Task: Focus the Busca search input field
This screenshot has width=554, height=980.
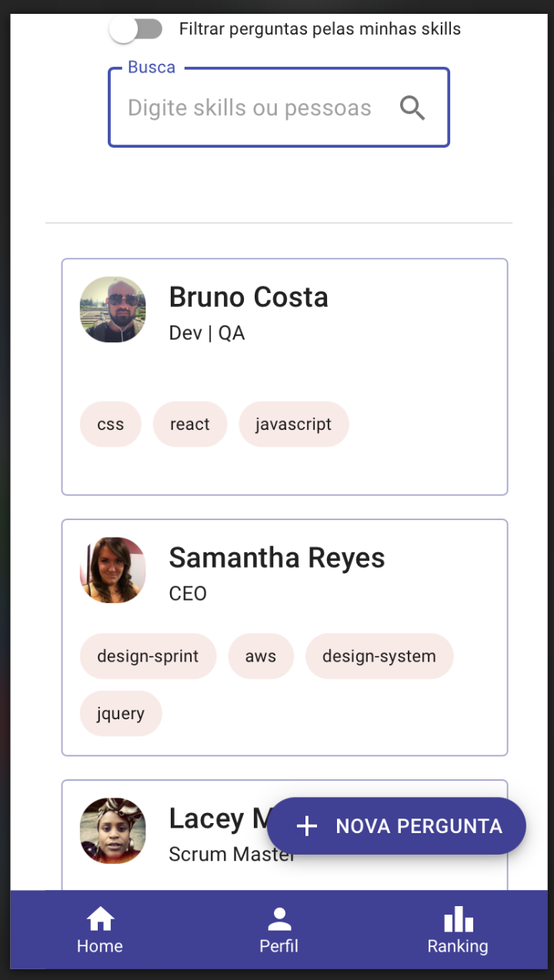Action: [x=279, y=108]
